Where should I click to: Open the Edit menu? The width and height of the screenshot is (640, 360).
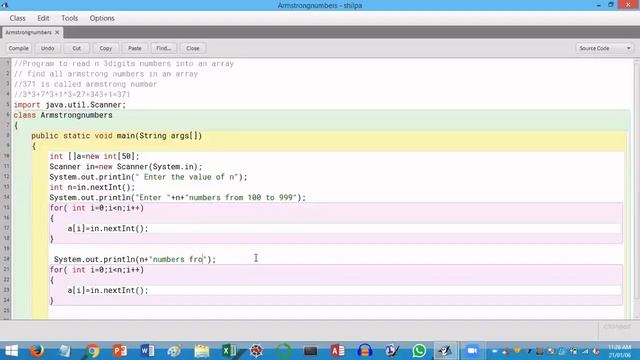click(x=43, y=18)
